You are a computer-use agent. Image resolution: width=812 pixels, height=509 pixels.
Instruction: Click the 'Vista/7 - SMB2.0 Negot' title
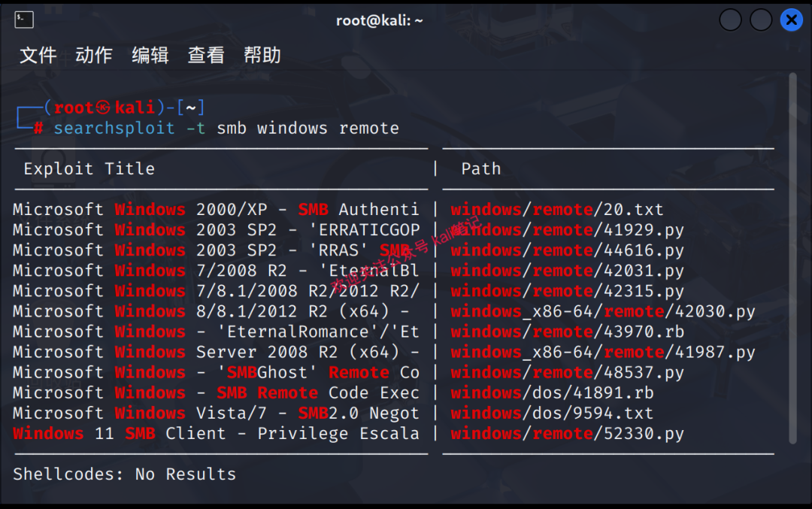pos(216,414)
